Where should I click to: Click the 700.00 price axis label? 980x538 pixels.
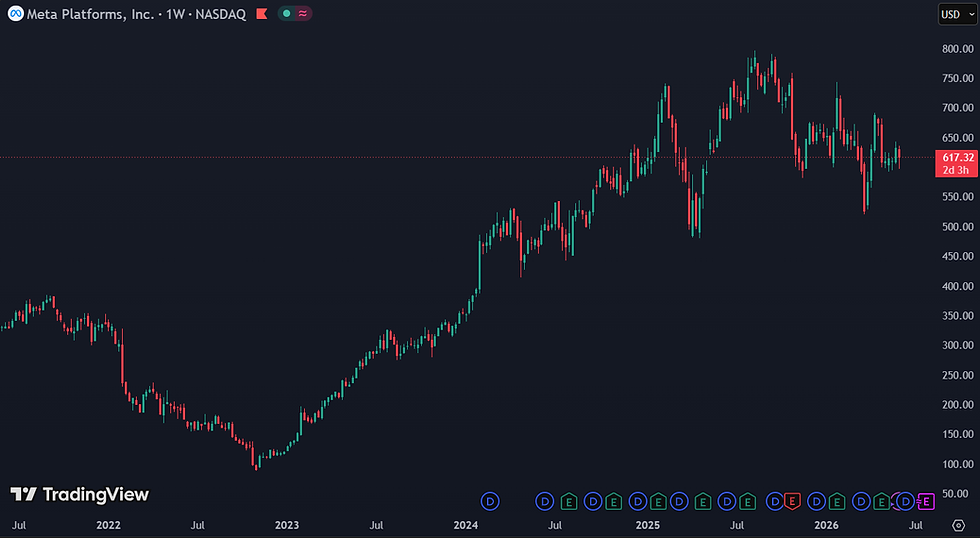click(x=958, y=108)
